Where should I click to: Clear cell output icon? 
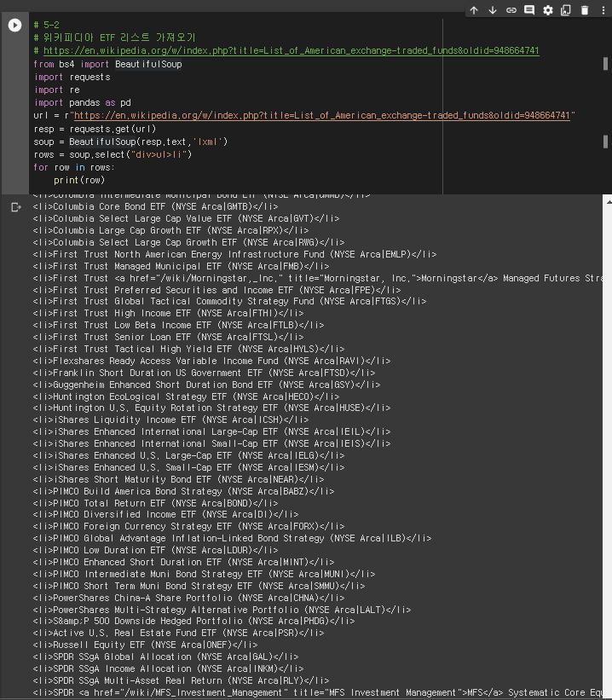tap(16, 207)
